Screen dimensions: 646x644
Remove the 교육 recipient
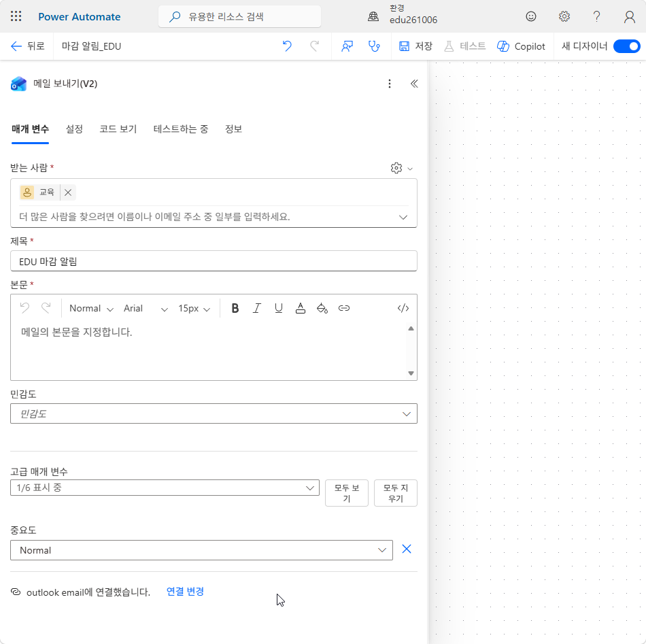(x=68, y=192)
